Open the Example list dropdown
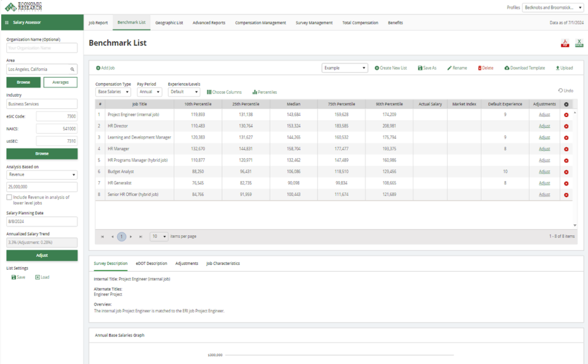588x364 pixels. (345, 68)
